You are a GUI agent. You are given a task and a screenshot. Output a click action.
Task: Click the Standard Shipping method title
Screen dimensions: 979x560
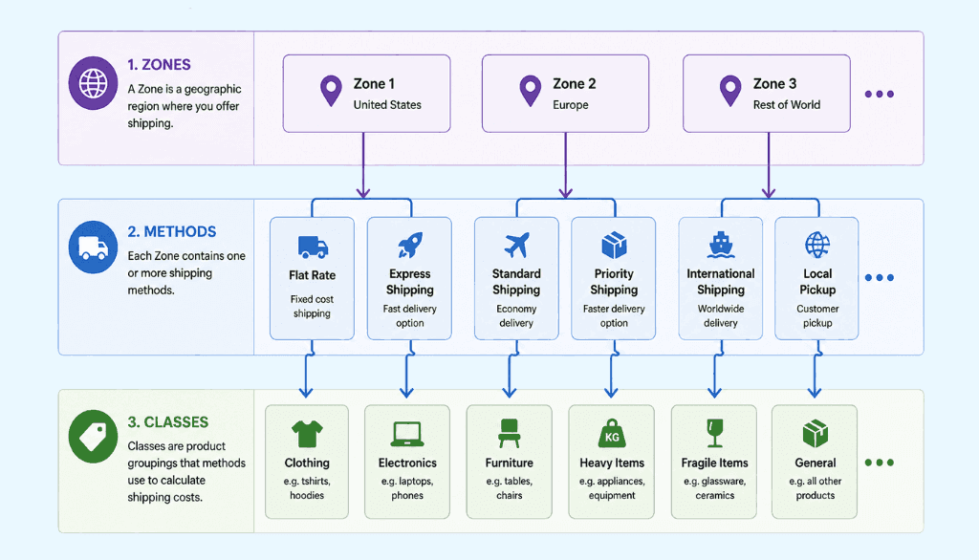[516, 282]
